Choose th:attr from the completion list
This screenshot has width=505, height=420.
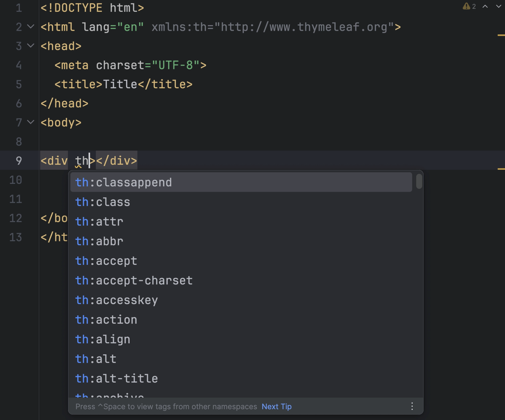241,222
